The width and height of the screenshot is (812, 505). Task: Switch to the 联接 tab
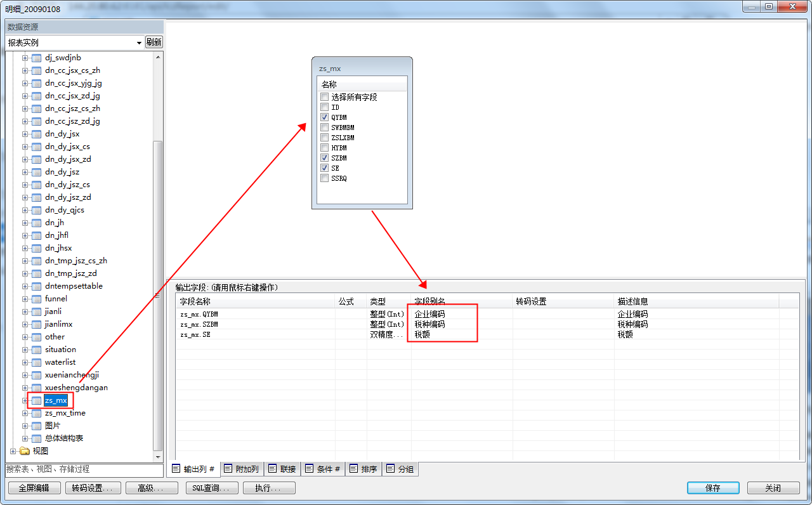[282, 469]
